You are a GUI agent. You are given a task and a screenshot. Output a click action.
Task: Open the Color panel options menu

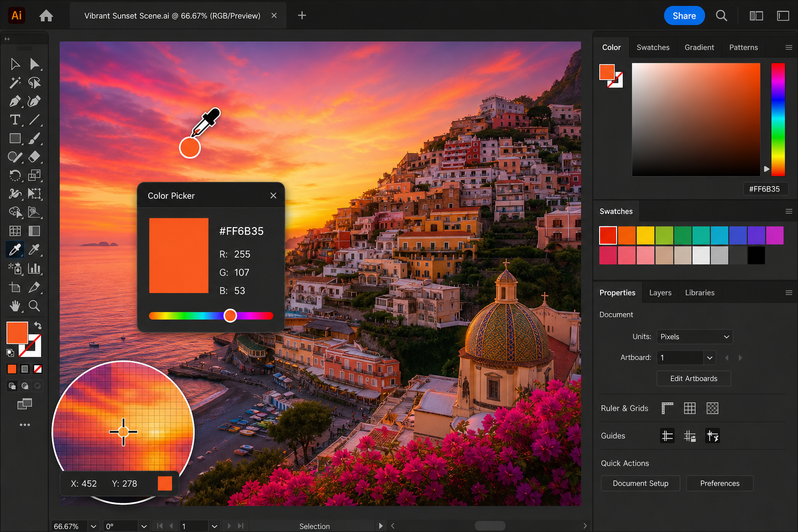point(789,47)
